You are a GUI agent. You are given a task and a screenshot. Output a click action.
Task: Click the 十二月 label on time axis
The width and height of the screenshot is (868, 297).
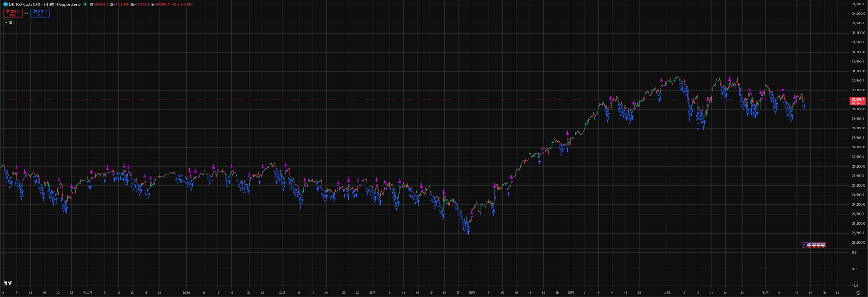click(88, 292)
